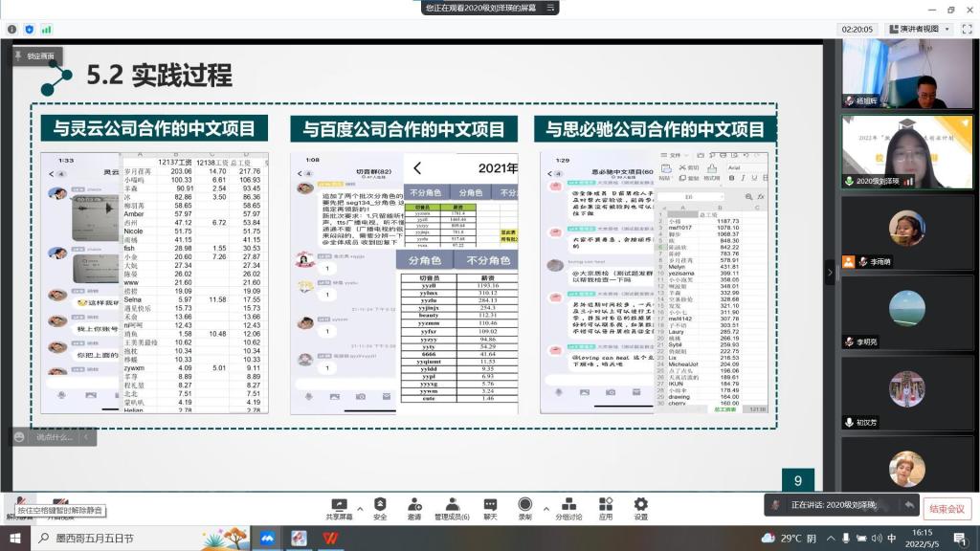Open Manage Members (管理成员) panel
This screenshot has height=551, width=980.
[451, 507]
